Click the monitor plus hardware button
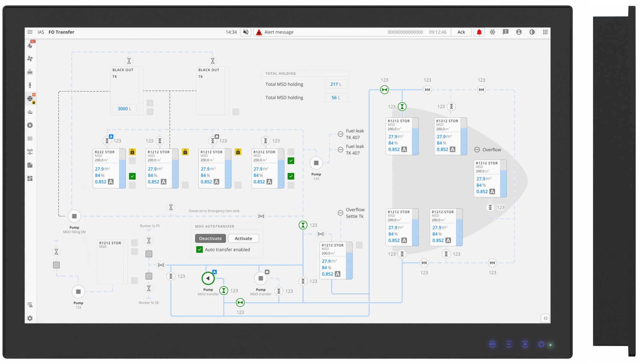The width and height of the screenshot is (640, 364). 525,344
